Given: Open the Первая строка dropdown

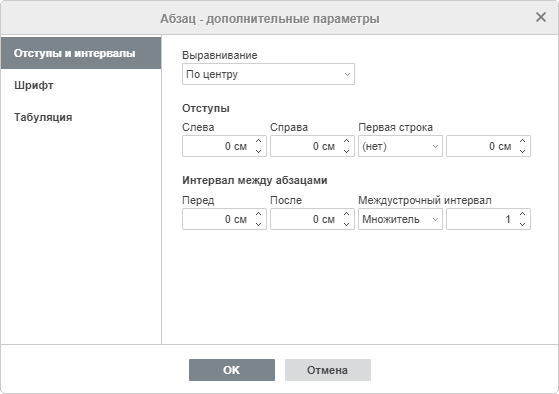Looking at the screenshot, I should [400, 146].
